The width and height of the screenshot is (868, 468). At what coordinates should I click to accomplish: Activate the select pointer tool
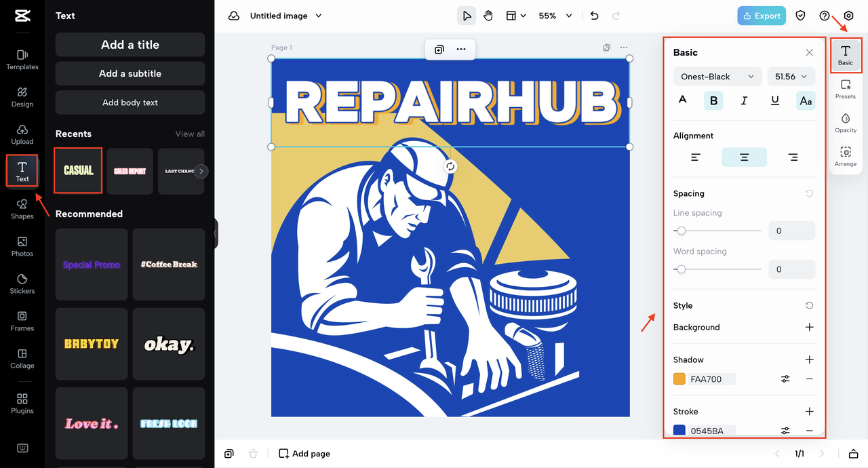[x=467, y=16]
